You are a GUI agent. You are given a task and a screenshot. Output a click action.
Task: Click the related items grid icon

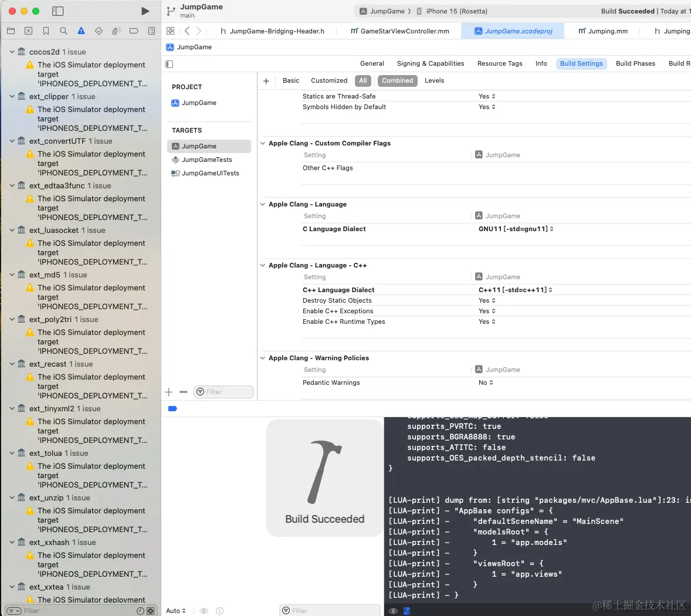click(x=171, y=31)
